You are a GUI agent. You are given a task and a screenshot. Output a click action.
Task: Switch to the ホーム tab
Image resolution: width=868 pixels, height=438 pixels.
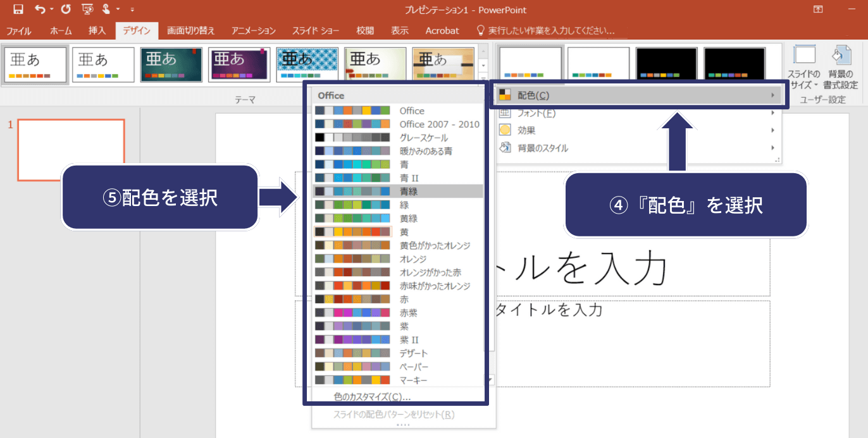click(61, 30)
